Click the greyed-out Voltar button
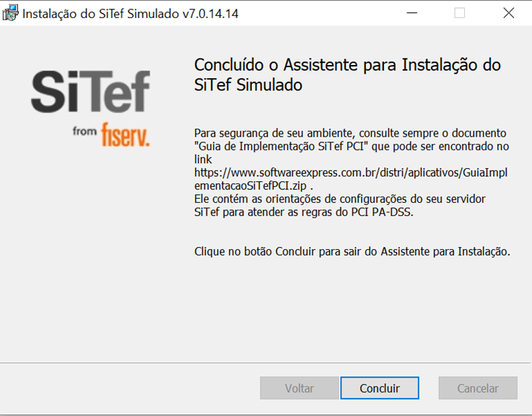This screenshot has height=416, width=532. click(x=300, y=388)
